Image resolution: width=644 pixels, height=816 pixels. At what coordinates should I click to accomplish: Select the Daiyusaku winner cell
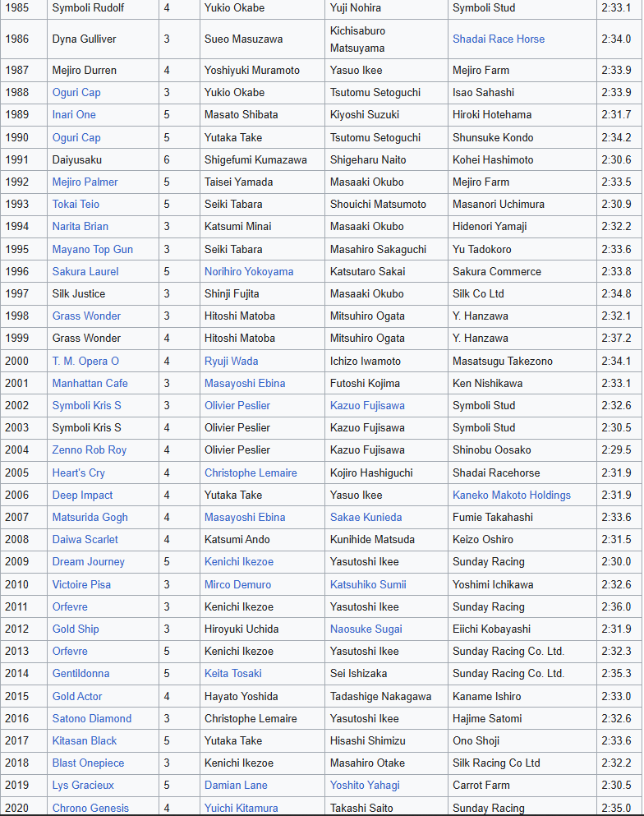[x=103, y=159]
